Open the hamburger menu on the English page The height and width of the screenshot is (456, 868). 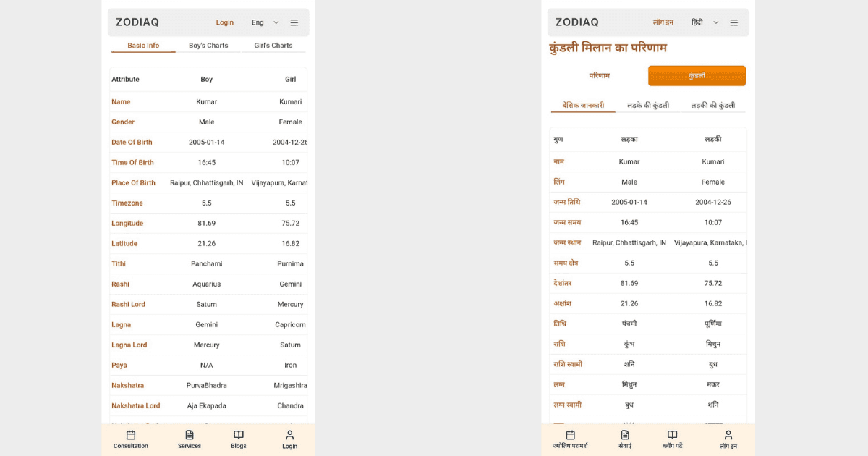tap(294, 22)
